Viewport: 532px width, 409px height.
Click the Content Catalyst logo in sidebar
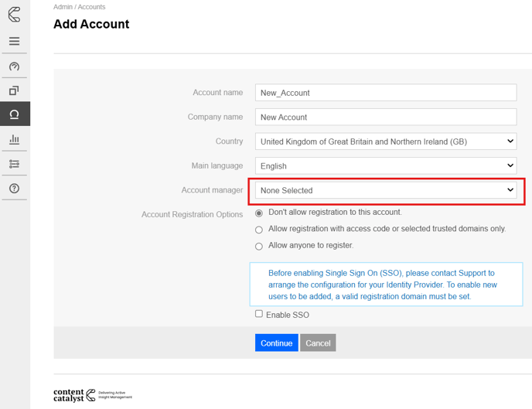coord(14,15)
